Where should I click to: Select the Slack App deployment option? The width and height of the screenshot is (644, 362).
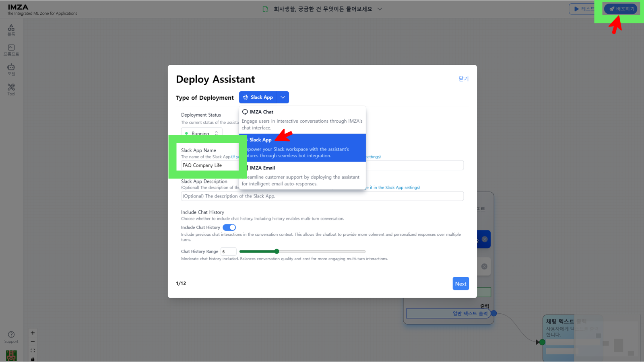coord(302,148)
